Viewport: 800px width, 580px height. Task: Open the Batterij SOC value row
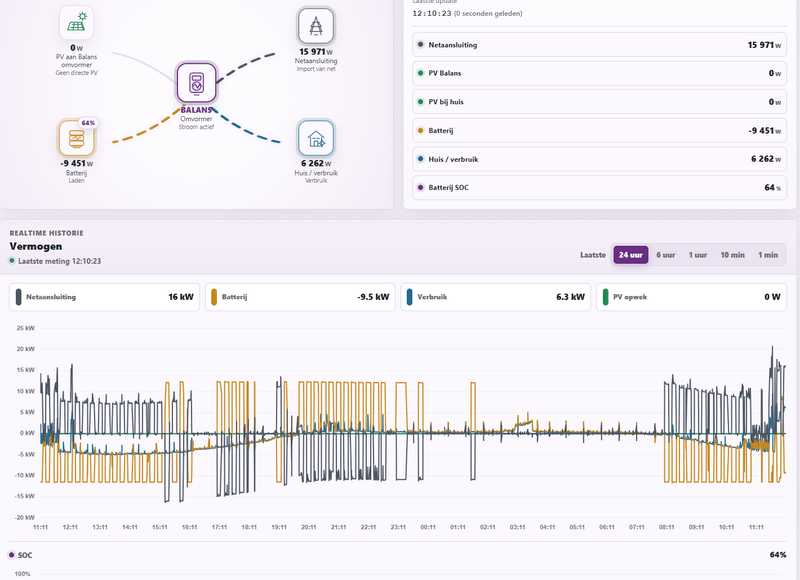point(599,188)
